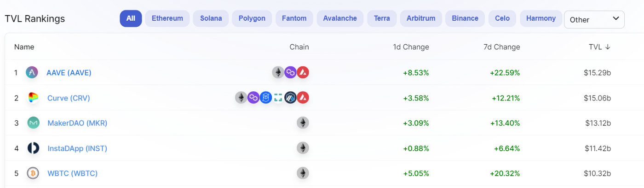Choose the Harmony chain filter

[541, 18]
